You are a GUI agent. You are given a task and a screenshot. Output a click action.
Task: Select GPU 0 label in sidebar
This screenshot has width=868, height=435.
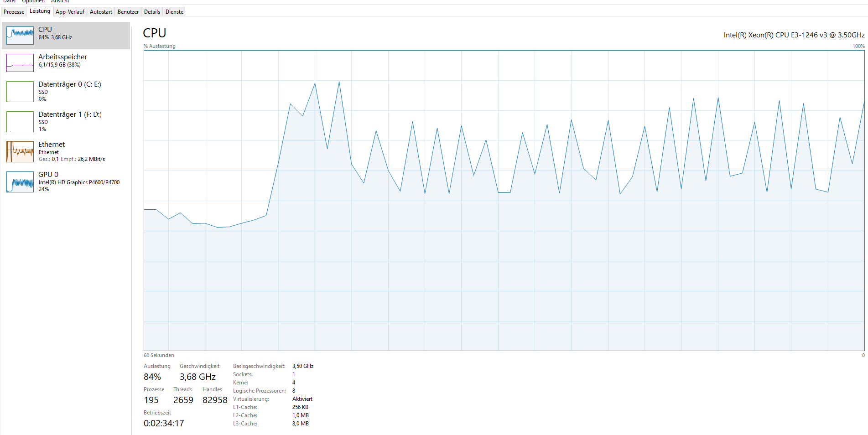pyautogui.click(x=48, y=174)
